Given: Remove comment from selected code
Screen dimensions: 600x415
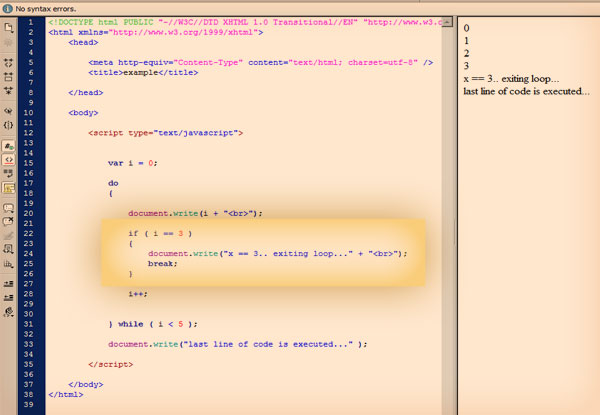Looking at the screenshot, I should click(x=8, y=221).
